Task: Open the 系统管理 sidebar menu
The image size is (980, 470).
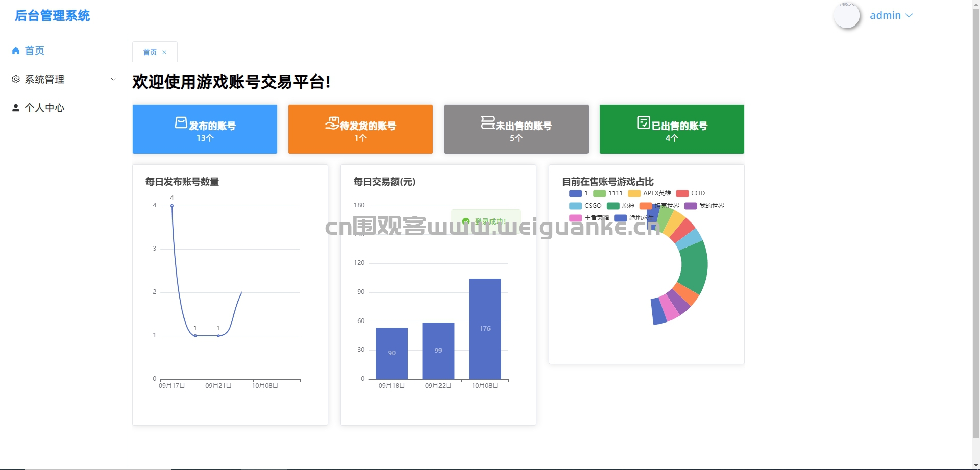Action: (63, 79)
